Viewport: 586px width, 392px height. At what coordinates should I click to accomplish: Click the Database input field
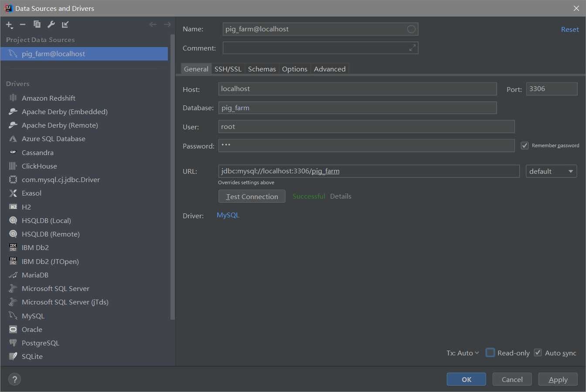click(358, 108)
